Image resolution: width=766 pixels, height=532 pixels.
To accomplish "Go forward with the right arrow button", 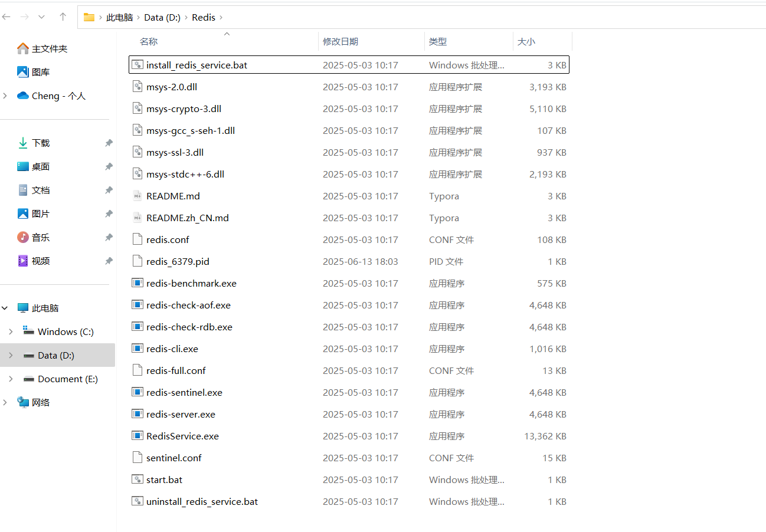I will click(x=24, y=17).
